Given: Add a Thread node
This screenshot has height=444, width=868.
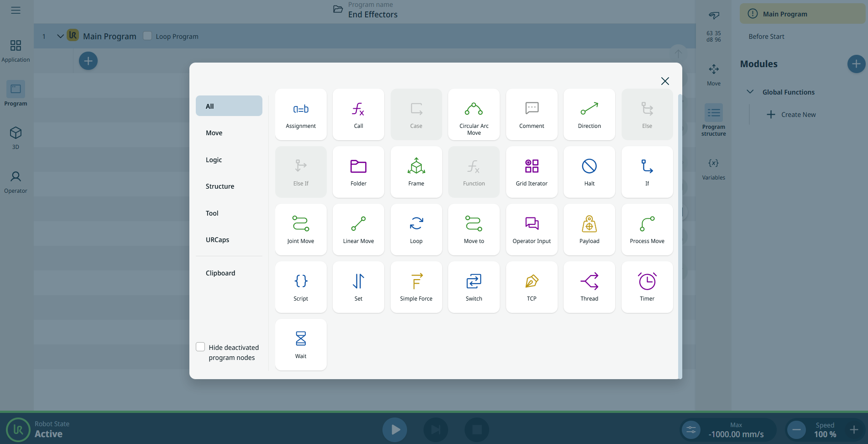Looking at the screenshot, I should coord(589,287).
